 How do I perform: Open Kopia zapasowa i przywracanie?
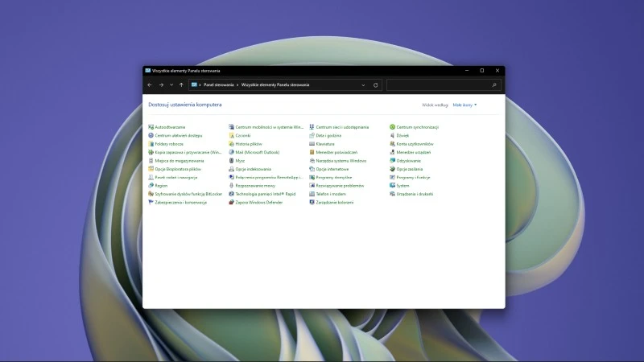(x=185, y=152)
